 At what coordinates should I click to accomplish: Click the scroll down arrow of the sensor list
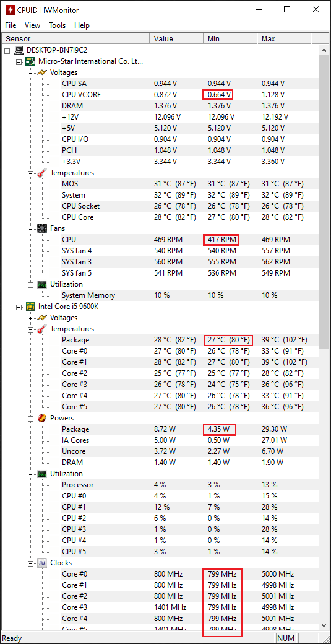point(324,625)
